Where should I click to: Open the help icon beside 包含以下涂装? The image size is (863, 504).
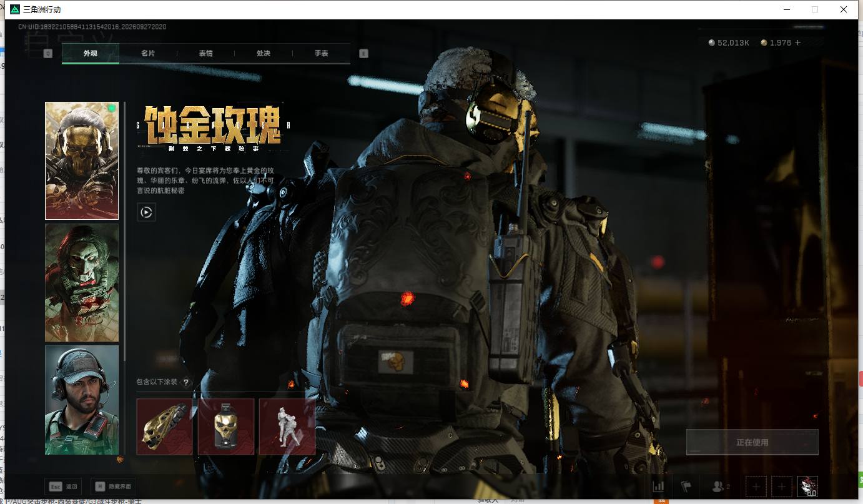pos(185,382)
